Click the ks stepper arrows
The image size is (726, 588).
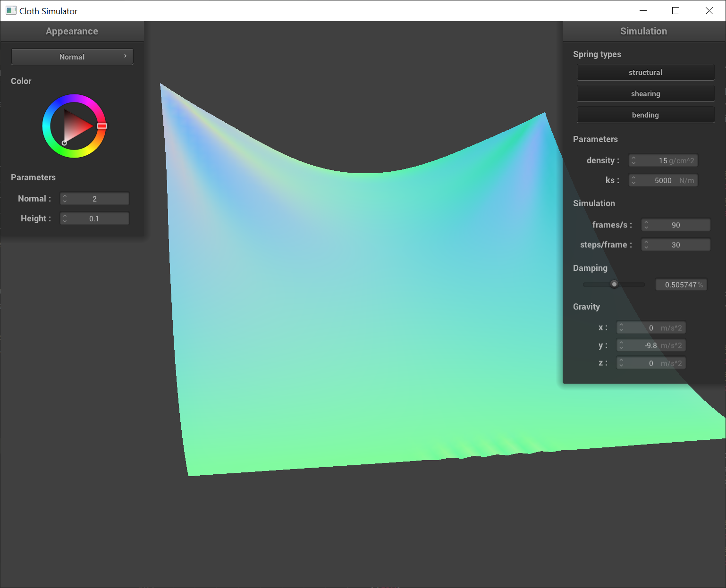point(633,180)
